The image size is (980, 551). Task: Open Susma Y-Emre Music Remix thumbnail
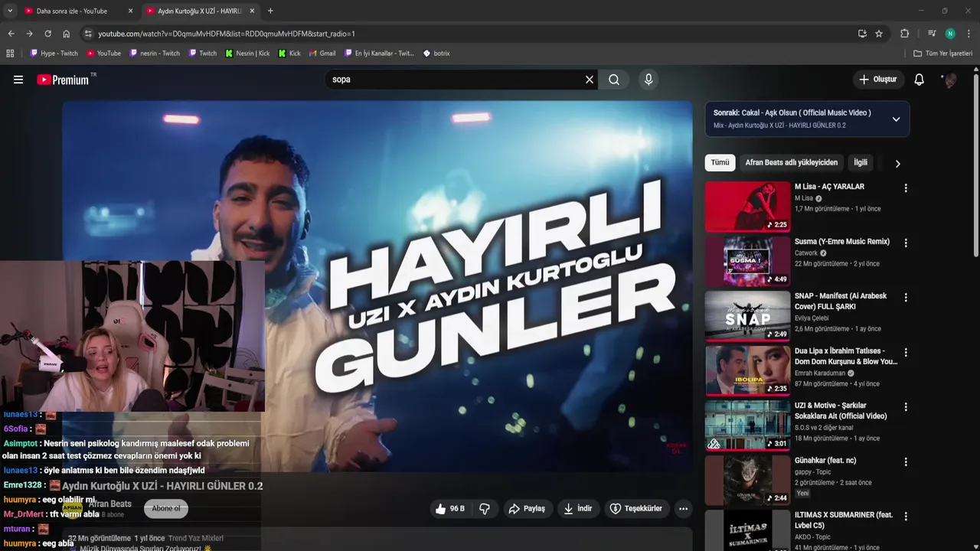[x=747, y=261]
